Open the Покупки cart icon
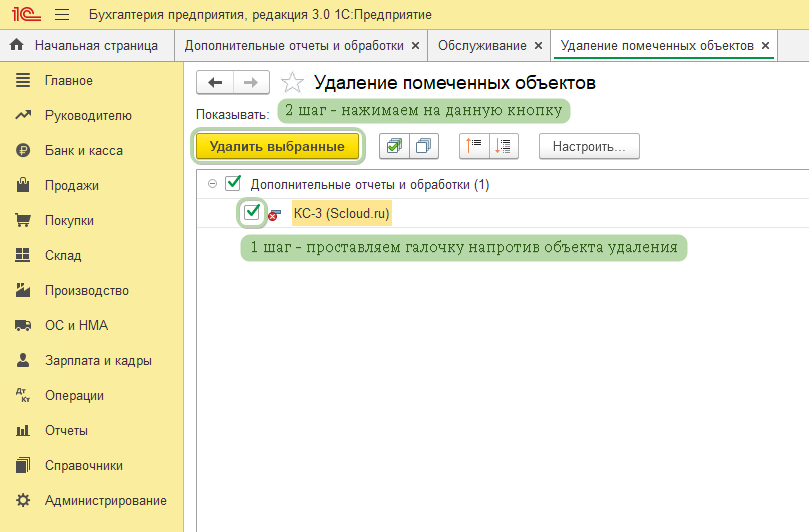The width and height of the screenshot is (809, 532). tap(23, 220)
